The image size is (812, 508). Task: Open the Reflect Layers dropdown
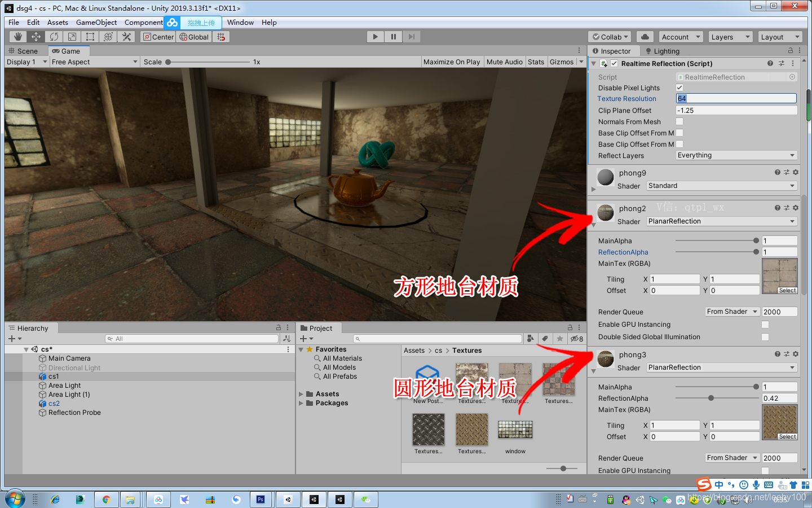tap(736, 155)
